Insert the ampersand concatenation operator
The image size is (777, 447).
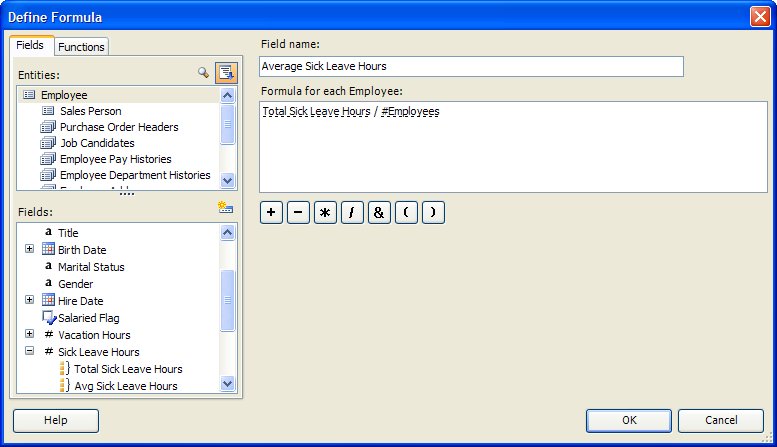pyautogui.click(x=379, y=213)
